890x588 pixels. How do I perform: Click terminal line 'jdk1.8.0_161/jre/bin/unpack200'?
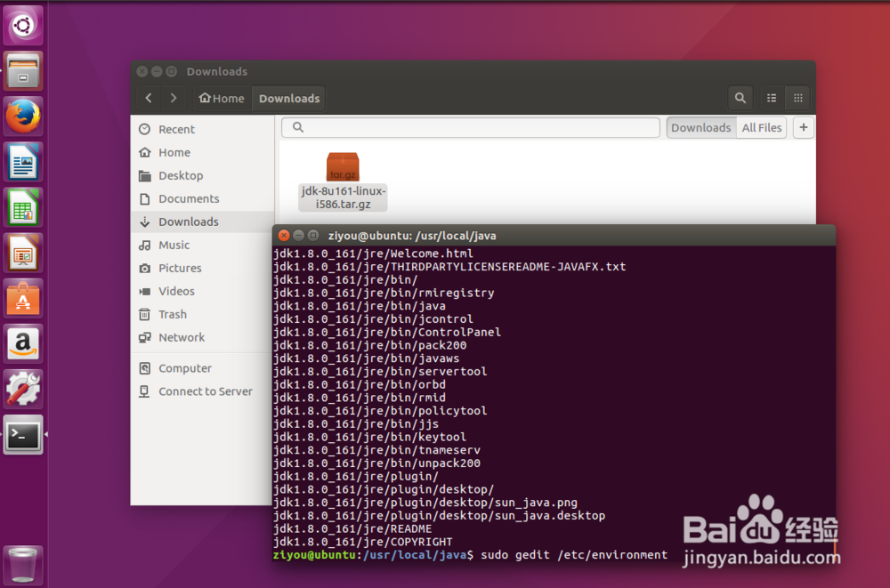[376, 463]
